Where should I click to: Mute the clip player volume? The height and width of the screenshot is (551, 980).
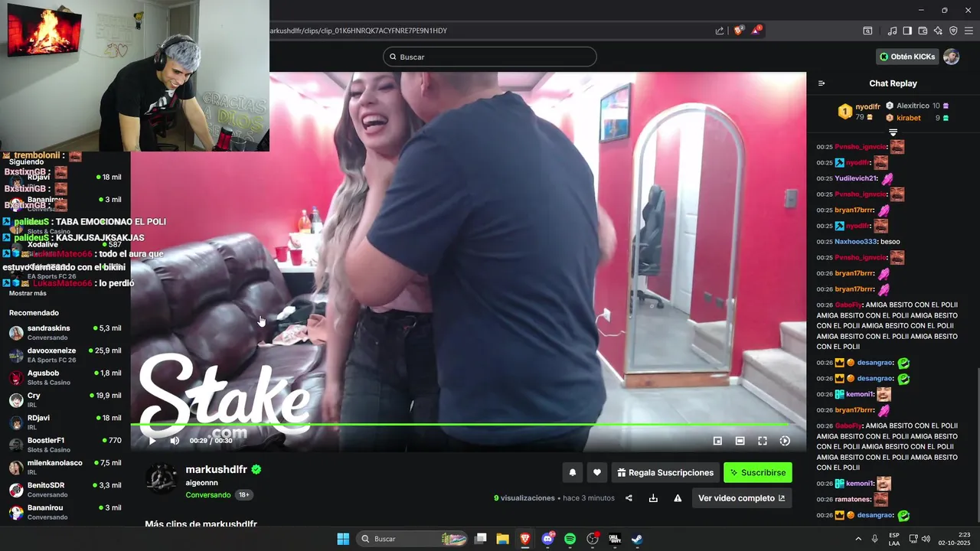pyautogui.click(x=175, y=441)
